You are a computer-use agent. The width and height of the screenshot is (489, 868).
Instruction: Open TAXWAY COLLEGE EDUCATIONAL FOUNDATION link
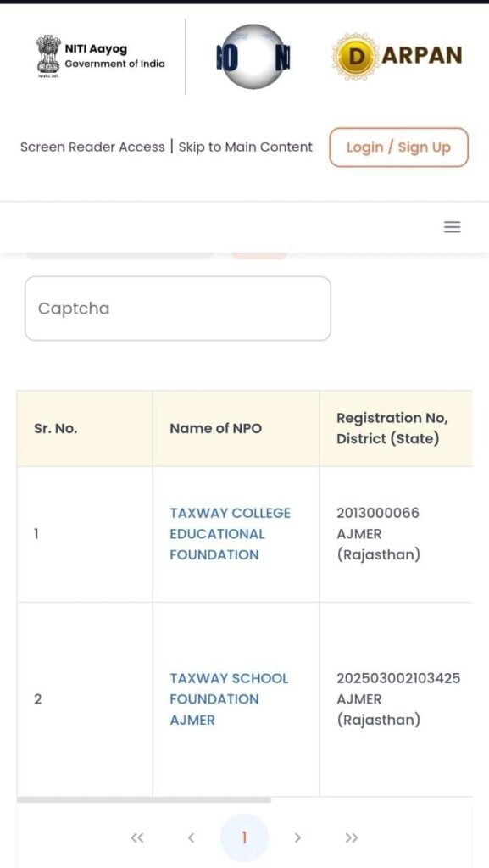pos(231,534)
